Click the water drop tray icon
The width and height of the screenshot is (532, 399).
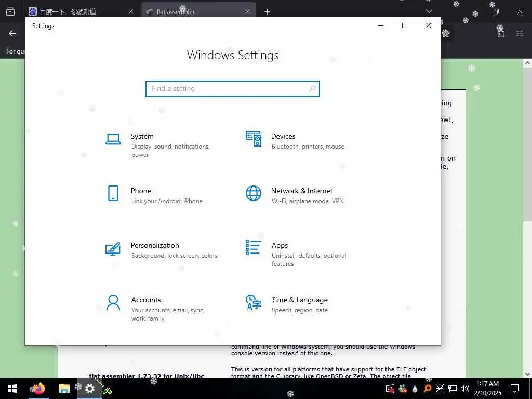point(415,389)
